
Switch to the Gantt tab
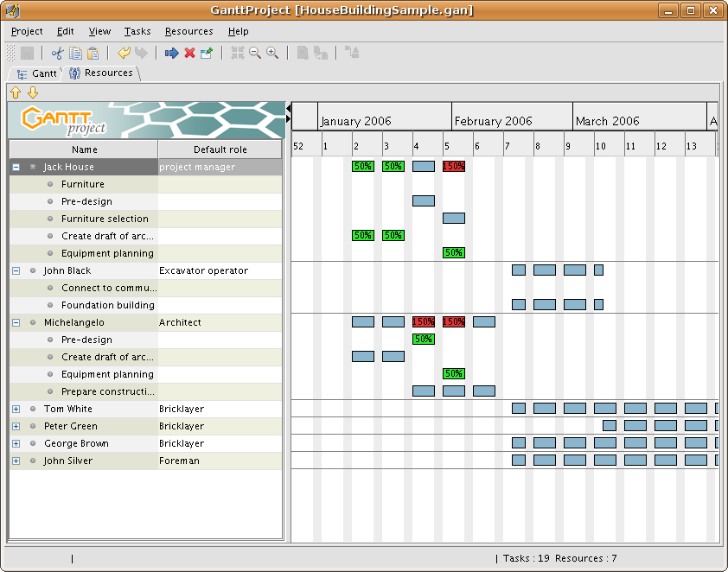[38, 73]
